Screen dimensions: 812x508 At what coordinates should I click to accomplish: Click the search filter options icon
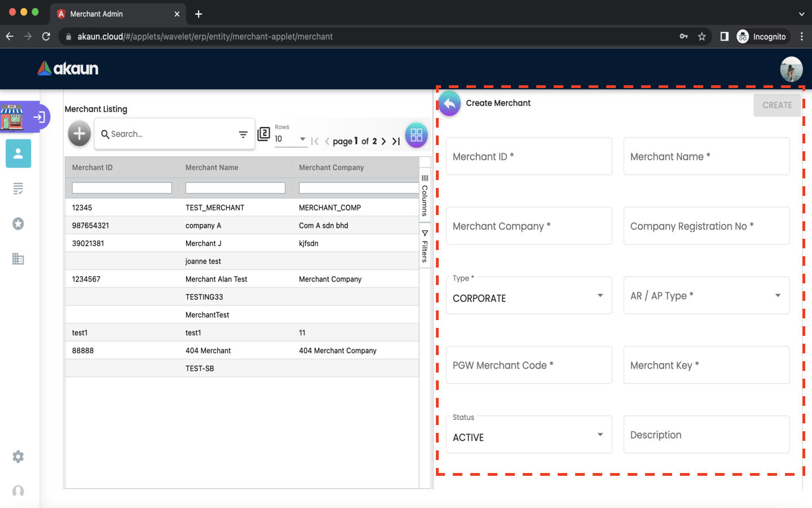coord(243,134)
